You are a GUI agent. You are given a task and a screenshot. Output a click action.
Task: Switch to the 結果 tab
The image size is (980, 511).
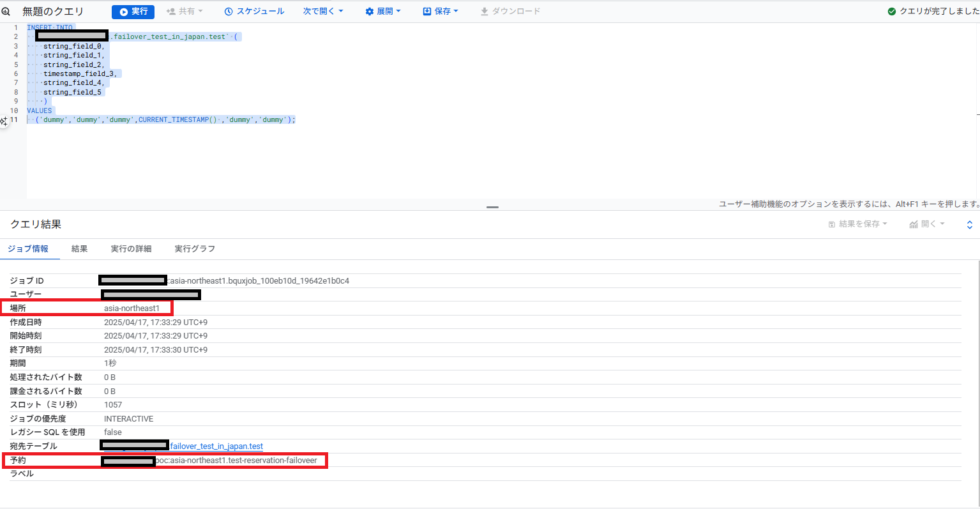pos(80,248)
